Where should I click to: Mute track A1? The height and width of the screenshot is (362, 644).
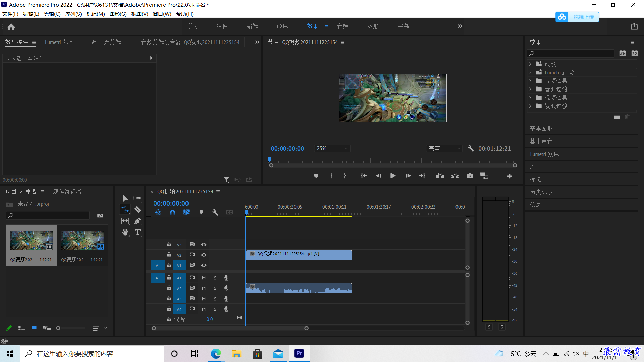[x=204, y=278]
